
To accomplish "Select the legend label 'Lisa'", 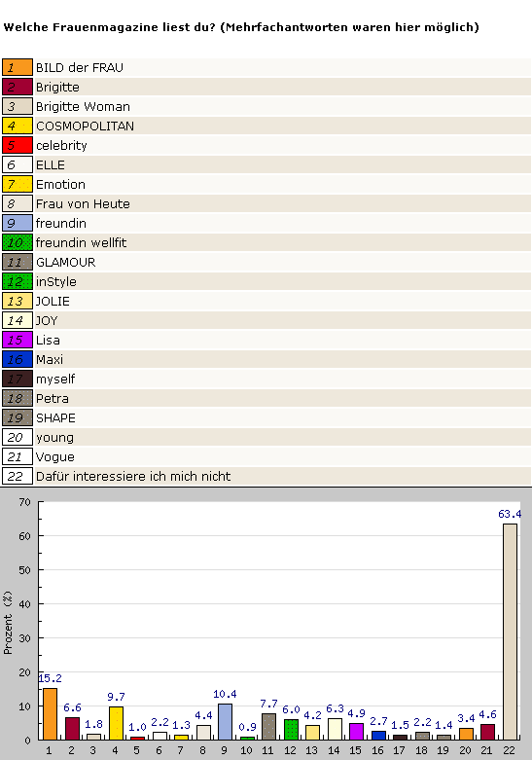I will tap(48, 340).
